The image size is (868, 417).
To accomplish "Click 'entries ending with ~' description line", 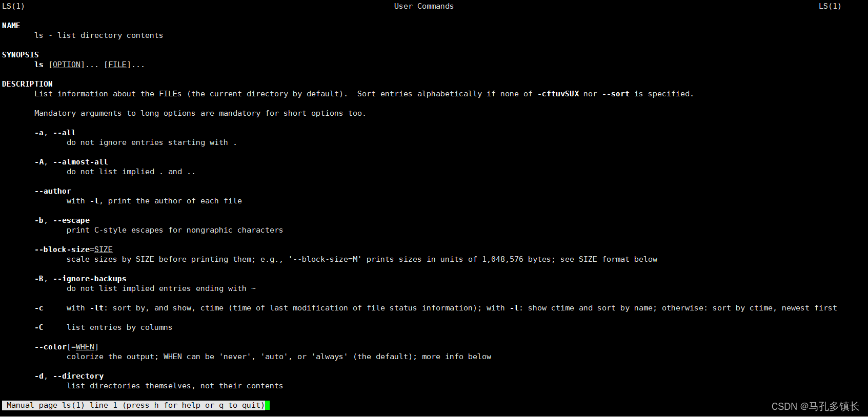I will (161, 288).
